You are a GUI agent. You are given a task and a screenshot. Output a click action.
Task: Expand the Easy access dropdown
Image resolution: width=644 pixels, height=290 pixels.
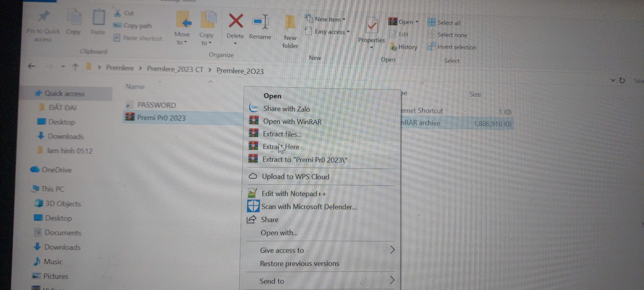[348, 32]
